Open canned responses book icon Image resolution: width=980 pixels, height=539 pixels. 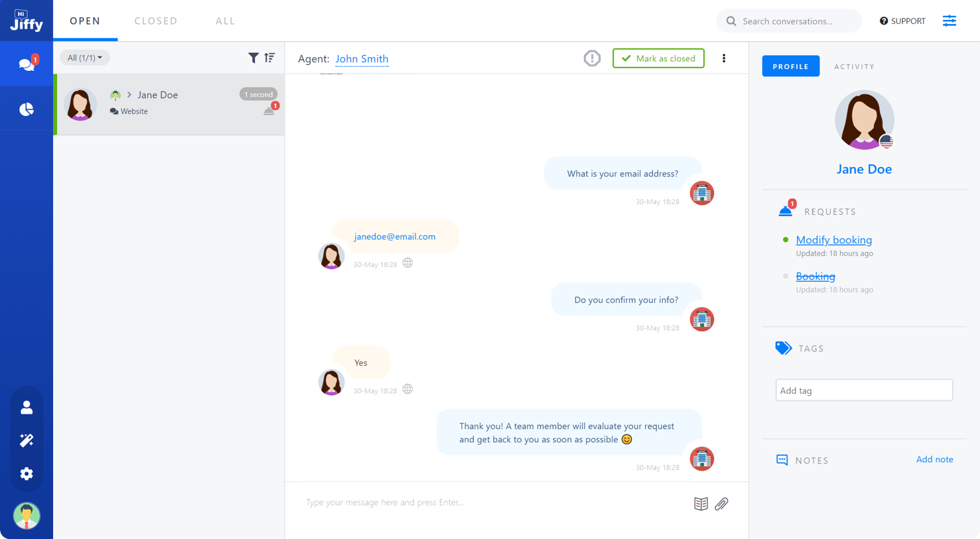(701, 504)
